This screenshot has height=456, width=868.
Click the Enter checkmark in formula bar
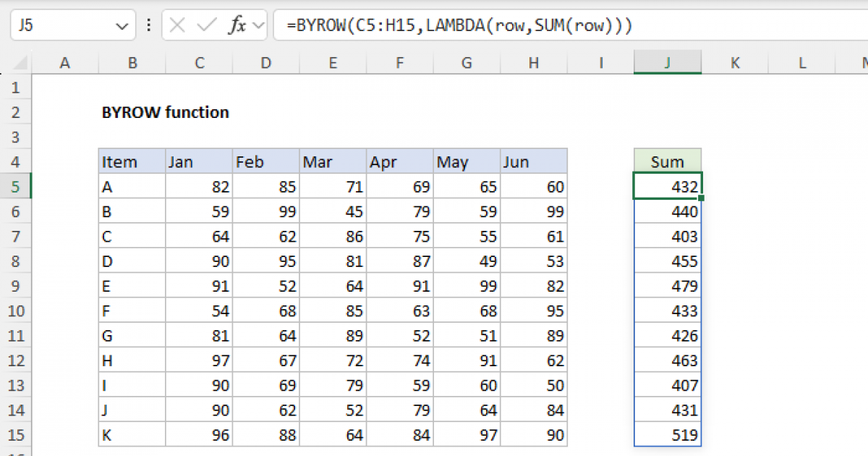(206, 26)
